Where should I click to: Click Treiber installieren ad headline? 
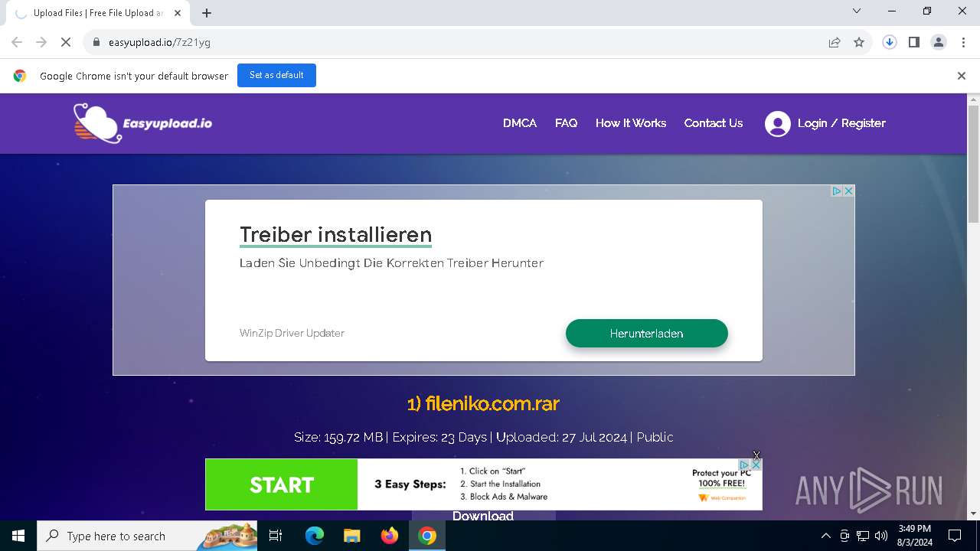pos(335,234)
